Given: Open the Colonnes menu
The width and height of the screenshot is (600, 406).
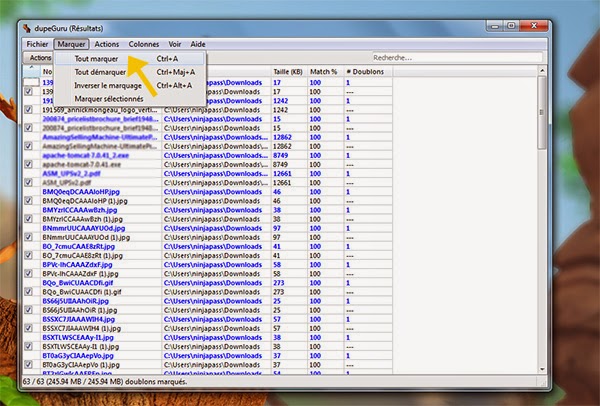Looking at the screenshot, I should pyautogui.click(x=144, y=45).
